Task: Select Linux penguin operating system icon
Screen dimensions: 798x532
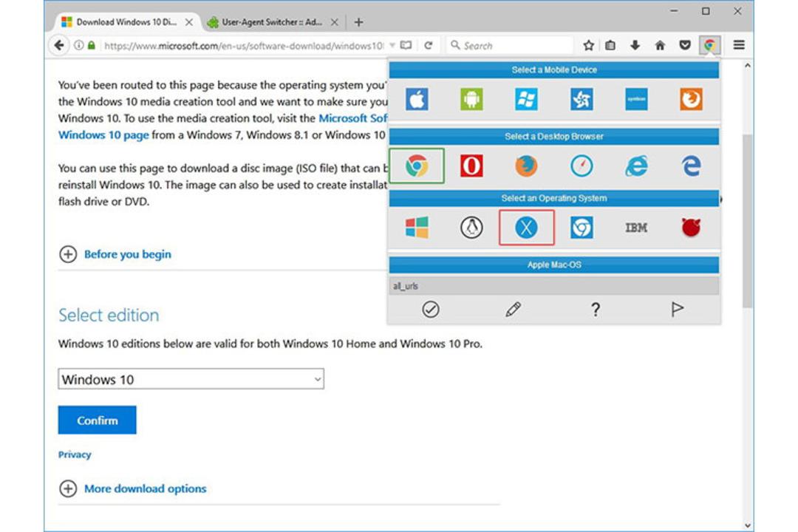Action: 471,228
